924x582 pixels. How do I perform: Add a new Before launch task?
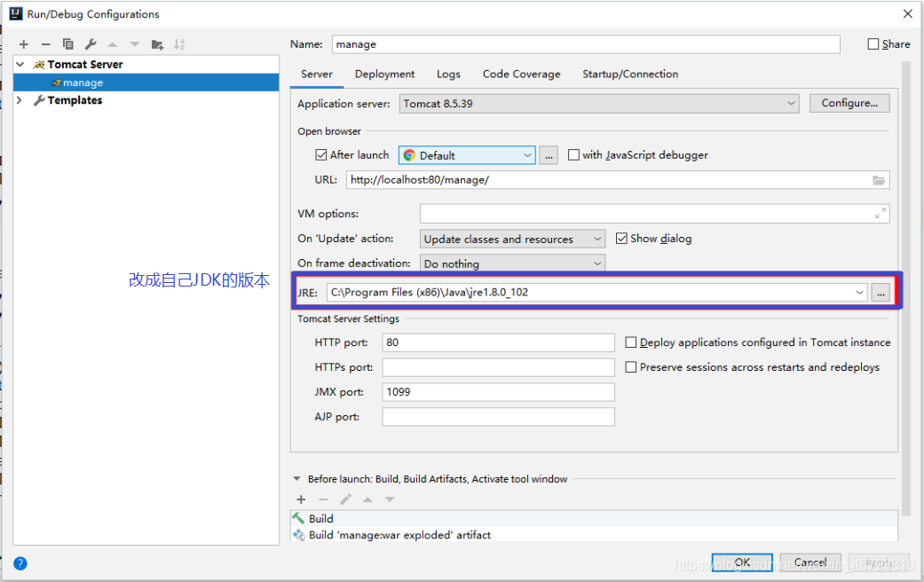tap(301, 499)
